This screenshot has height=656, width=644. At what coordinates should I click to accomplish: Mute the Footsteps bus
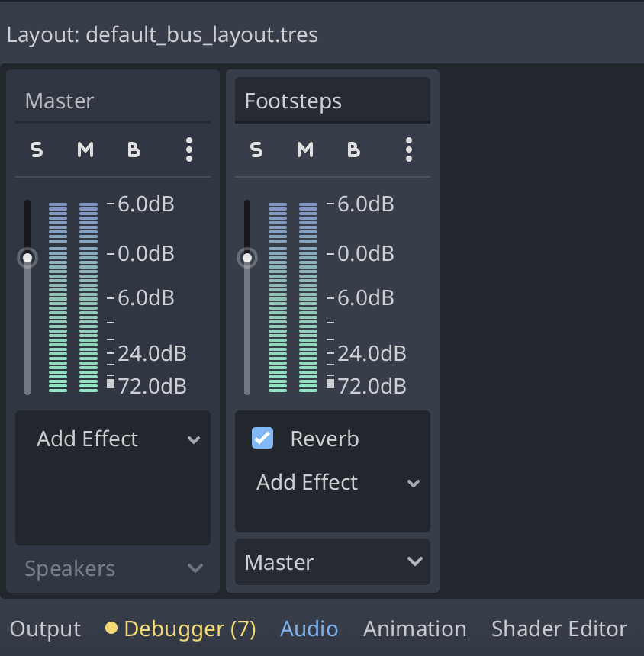305,150
